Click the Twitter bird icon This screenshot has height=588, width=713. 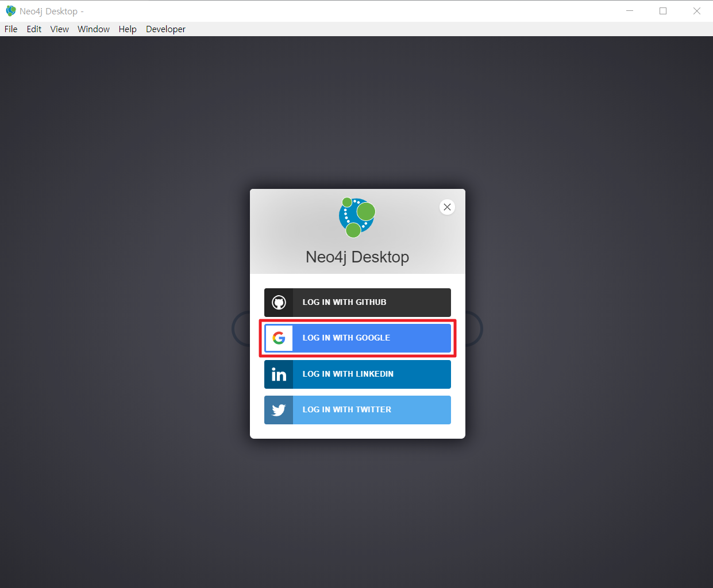pos(279,410)
